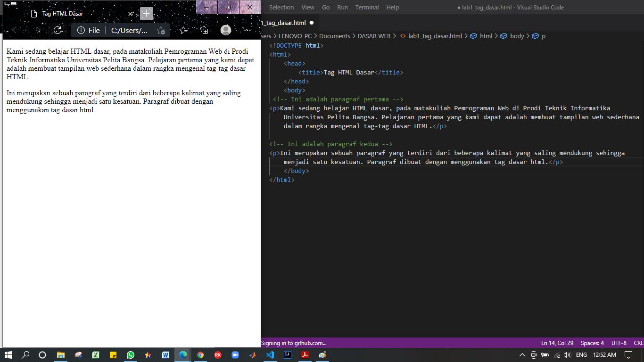Open Wi-Fi network tray icon
Image resolution: width=644 pixels, height=362 pixels.
pos(556,355)
